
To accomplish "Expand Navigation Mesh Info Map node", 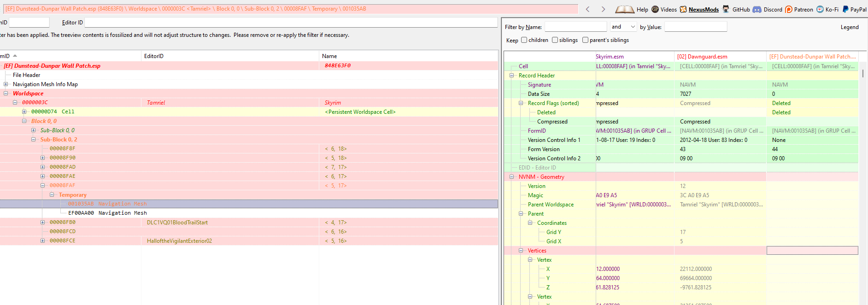I will tap(6, 84).
